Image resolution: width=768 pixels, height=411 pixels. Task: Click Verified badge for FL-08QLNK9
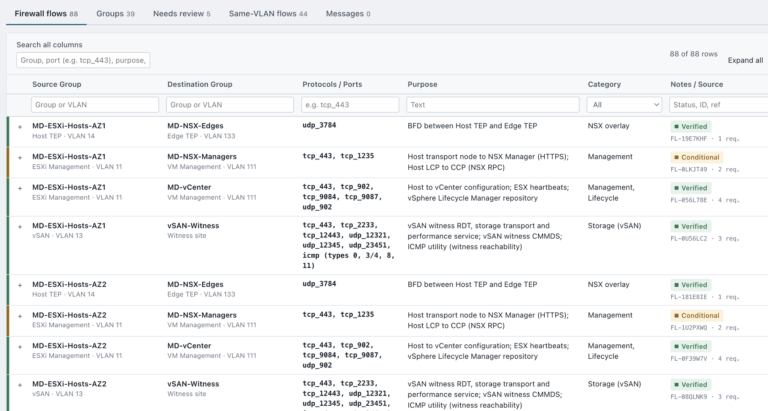(x=691, y=385)
